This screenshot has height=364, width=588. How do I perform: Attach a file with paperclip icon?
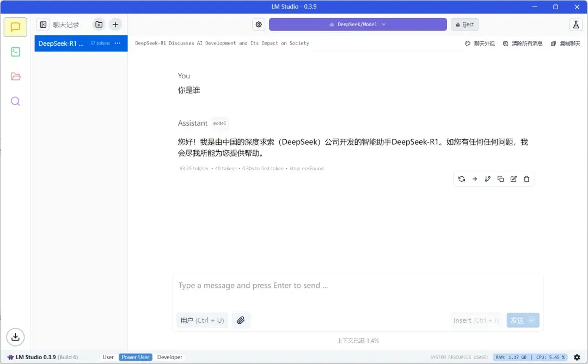tap(241, 320)
